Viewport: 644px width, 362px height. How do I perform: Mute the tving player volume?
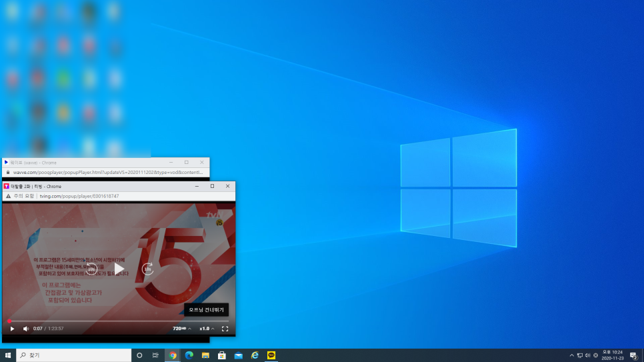(x=26, y=329)
